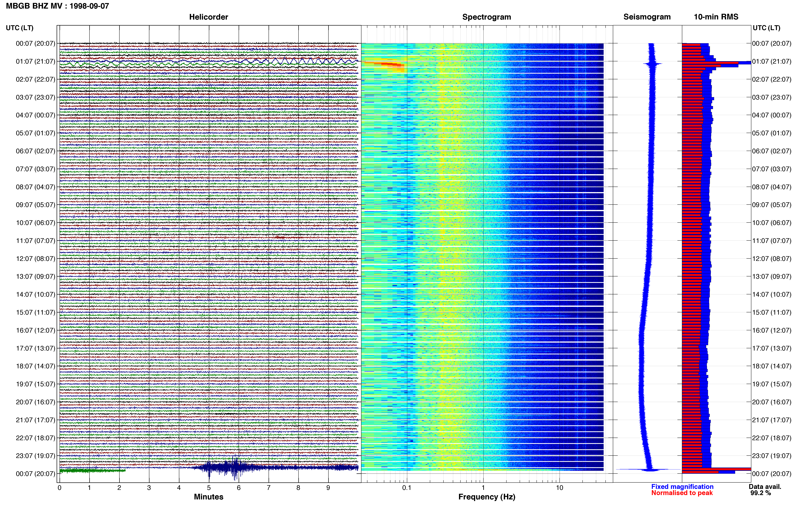The height and width of the screenshot is (508, 812).
Task: Click the plot title MBGB BHZ MV : 1998-09-07
Action: click(x=57, y=6)
